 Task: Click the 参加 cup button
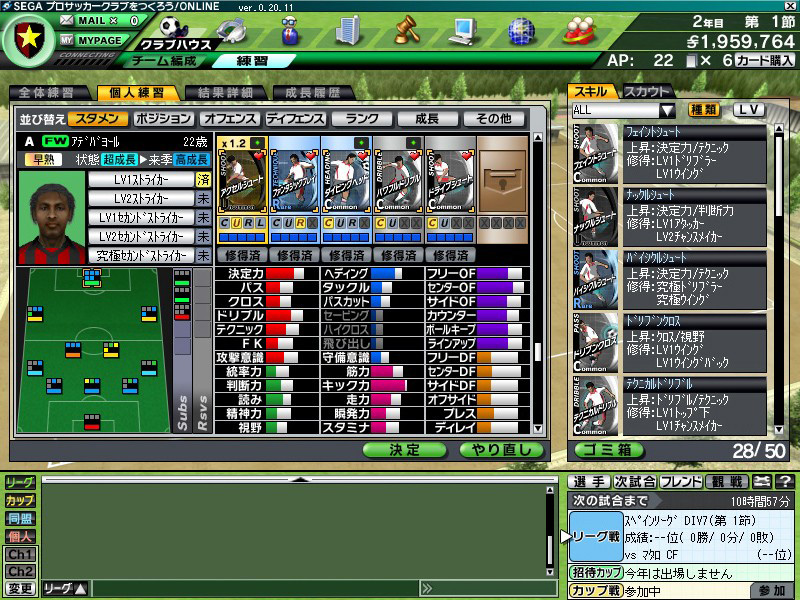tap(772, 591)
